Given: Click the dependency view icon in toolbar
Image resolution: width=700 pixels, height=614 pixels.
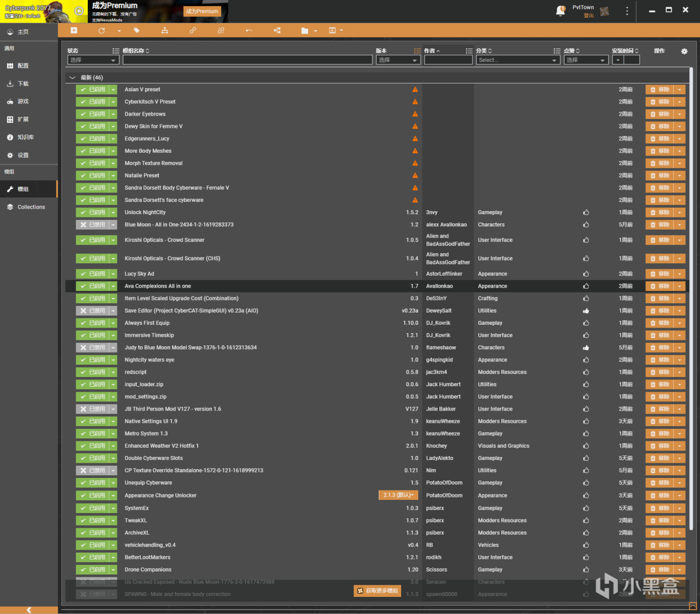Looking at the screenshot, I should point(277,30).
